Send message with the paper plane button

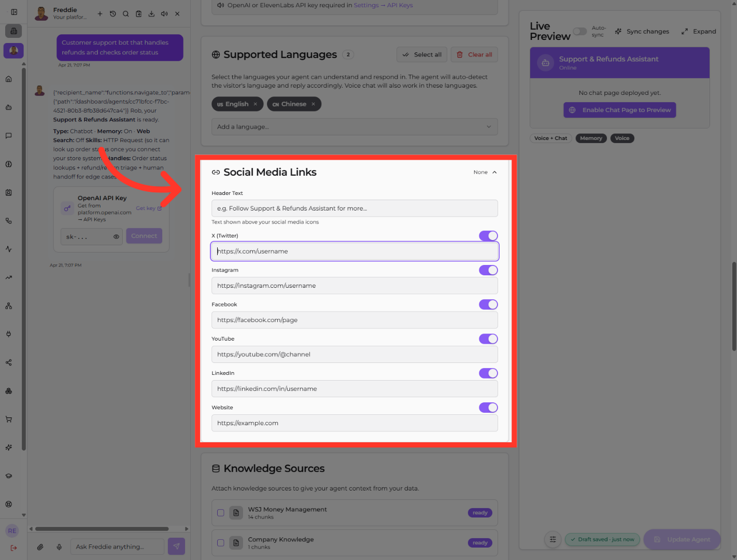[176, 546]
